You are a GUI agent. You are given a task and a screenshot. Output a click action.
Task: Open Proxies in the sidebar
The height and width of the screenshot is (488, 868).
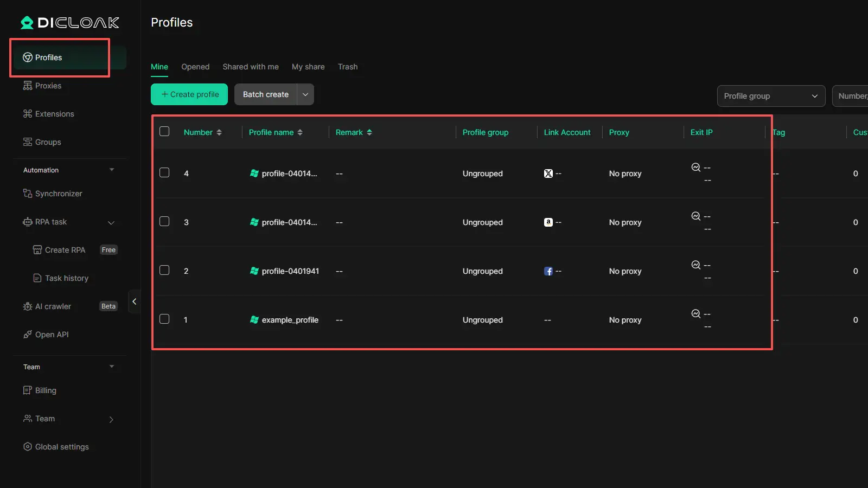point(48,86)
